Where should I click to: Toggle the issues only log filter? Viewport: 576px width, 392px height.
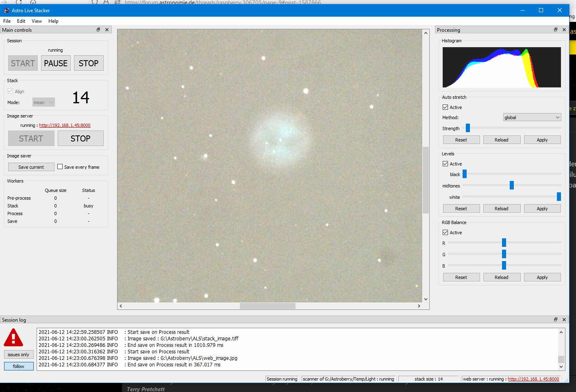(x=18, y=355)
